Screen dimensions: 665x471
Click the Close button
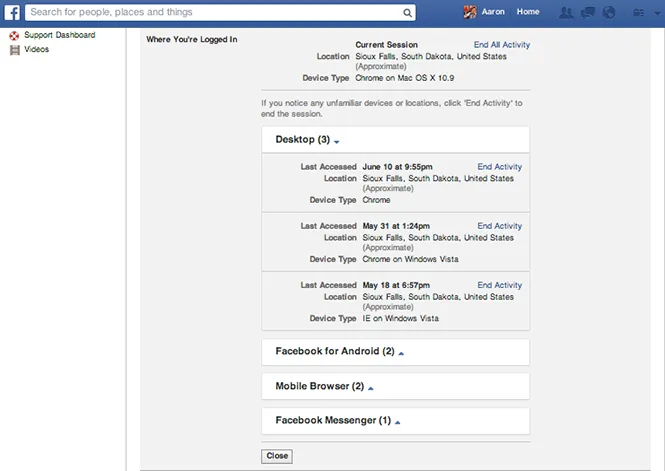[277, 456]
